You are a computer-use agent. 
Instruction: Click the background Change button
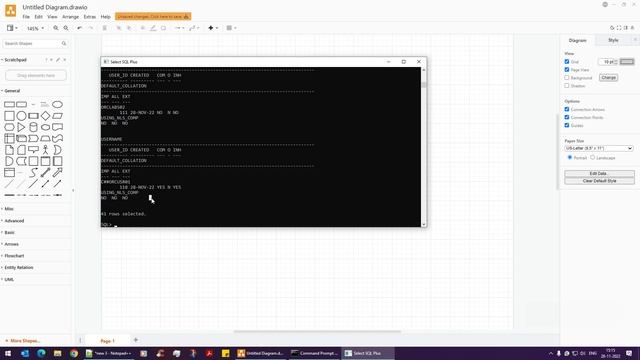tap(608, 78)
